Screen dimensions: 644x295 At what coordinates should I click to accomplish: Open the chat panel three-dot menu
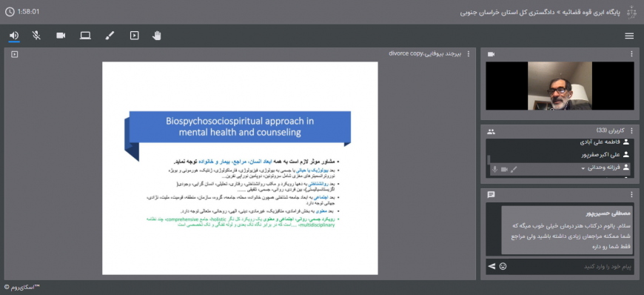click(631, 195)
